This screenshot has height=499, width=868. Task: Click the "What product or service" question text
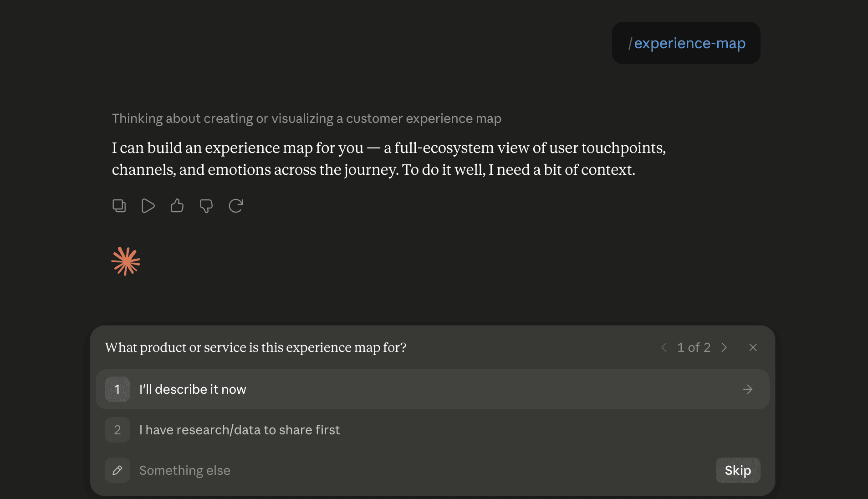(x=255, y=347)
